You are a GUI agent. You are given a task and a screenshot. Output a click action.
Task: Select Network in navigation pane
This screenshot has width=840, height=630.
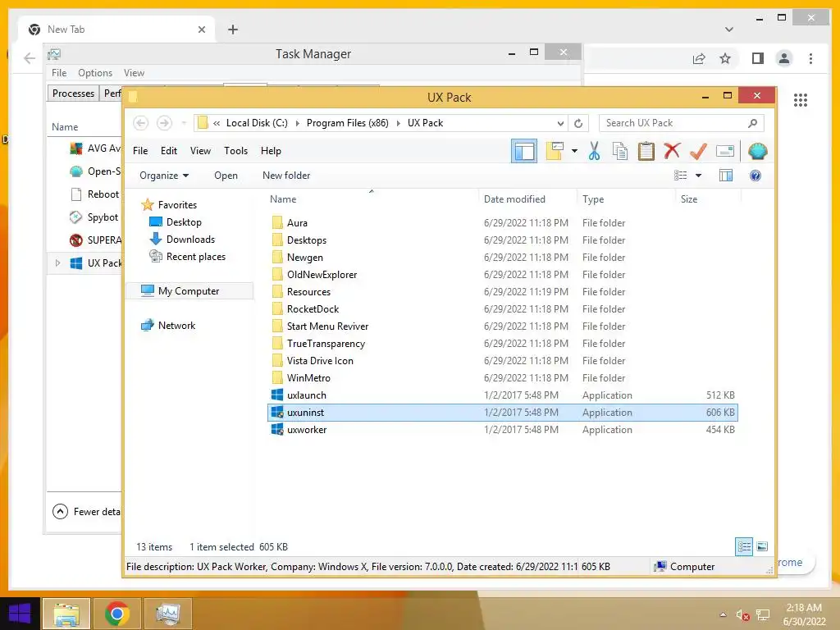pos(176,325)
